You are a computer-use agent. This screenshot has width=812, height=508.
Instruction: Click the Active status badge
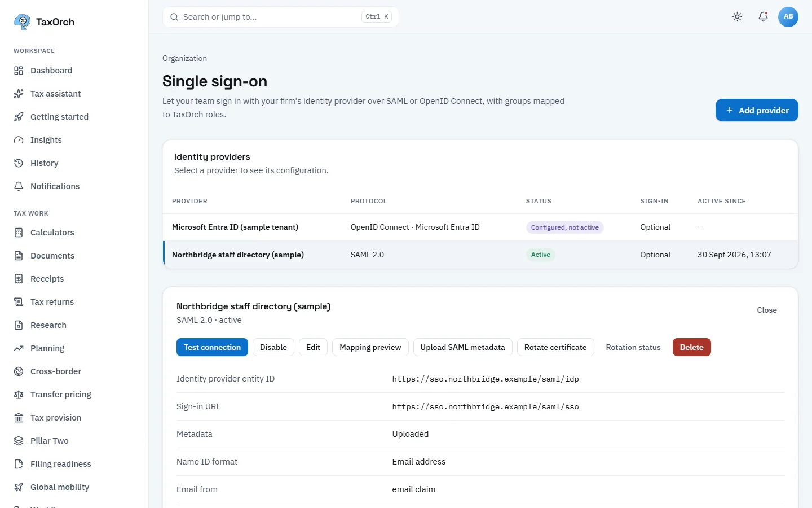(x=541, y=255)
